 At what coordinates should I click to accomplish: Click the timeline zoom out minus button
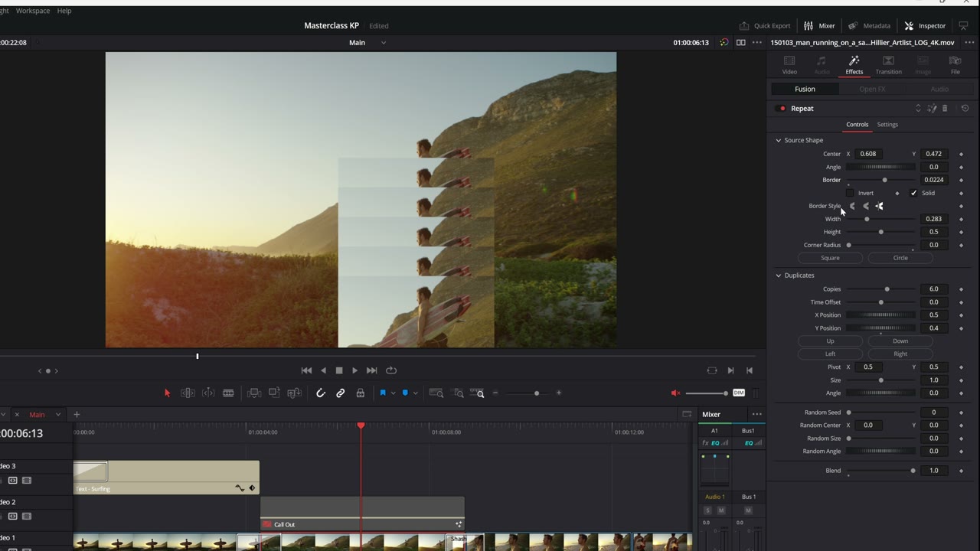(x=495, y=393)
